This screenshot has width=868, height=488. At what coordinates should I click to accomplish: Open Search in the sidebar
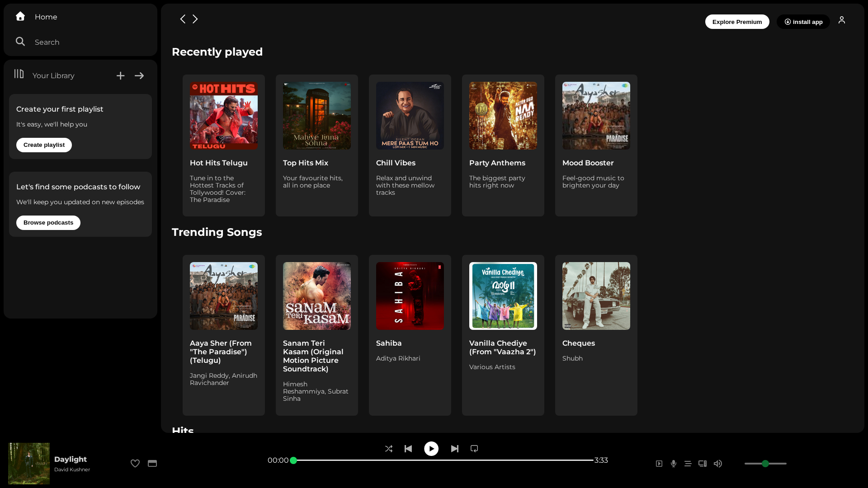click(x=47, y=42)
